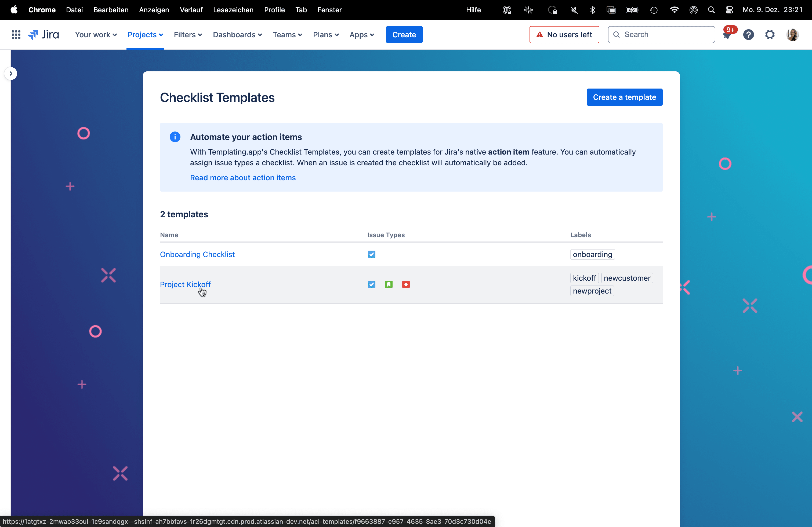Open the Jira app switcher grid icon
The width and height of the screenshot is (812, 527).
(16, 34)
